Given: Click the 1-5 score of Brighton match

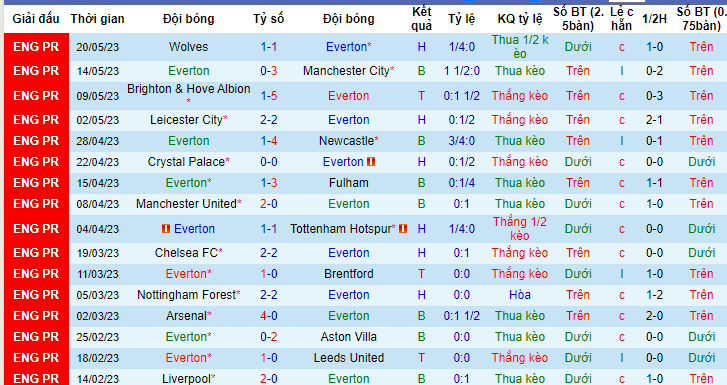Looking at the screenshot, I should 269,96.
